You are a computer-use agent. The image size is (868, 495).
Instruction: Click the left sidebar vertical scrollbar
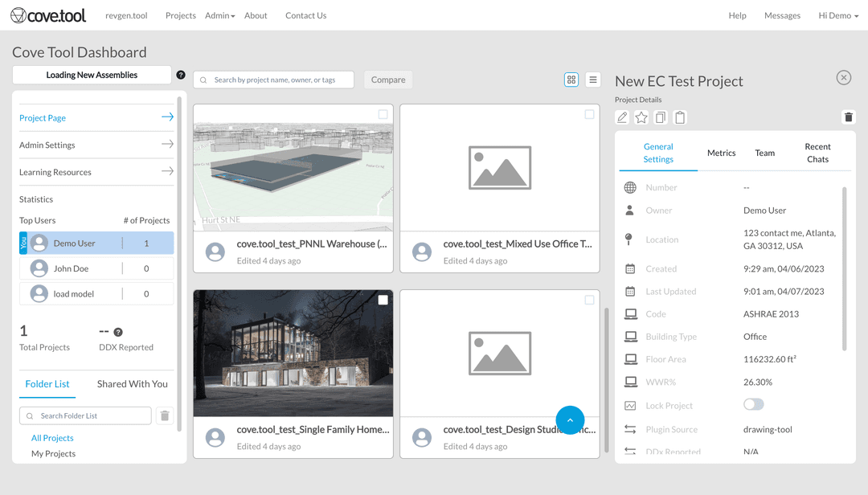[179, 264]
